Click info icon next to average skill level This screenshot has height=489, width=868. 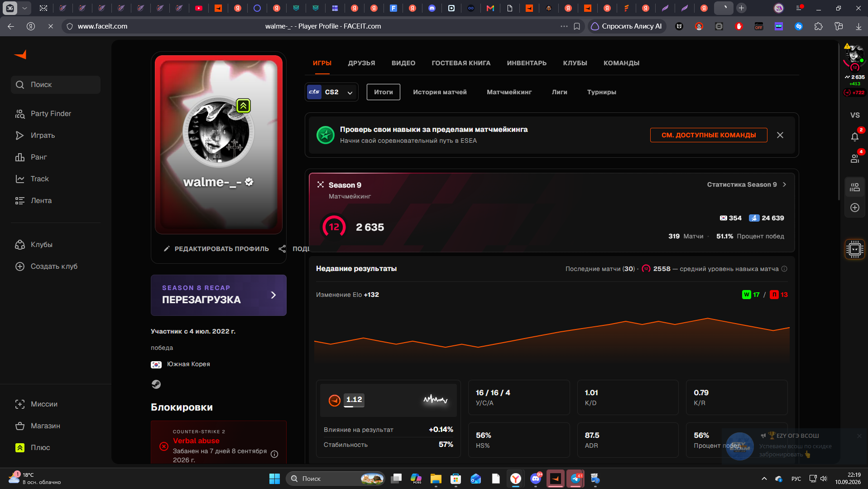pos(784,269)
